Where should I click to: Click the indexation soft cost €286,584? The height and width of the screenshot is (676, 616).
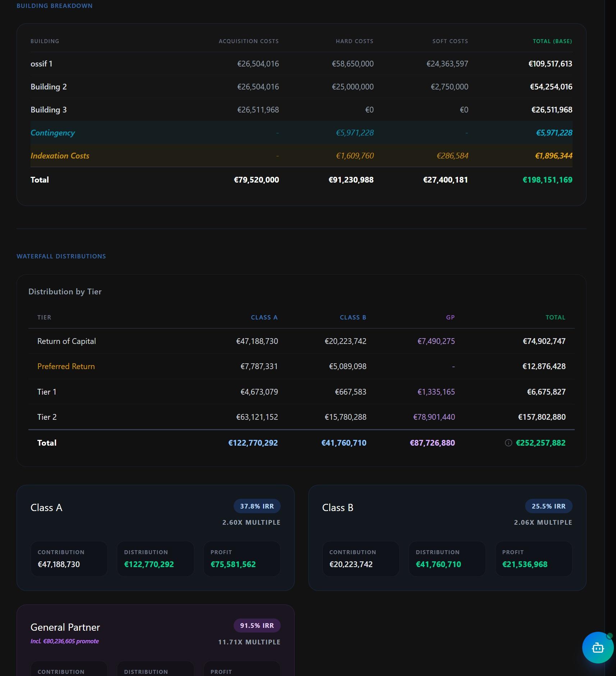point(452,156)
